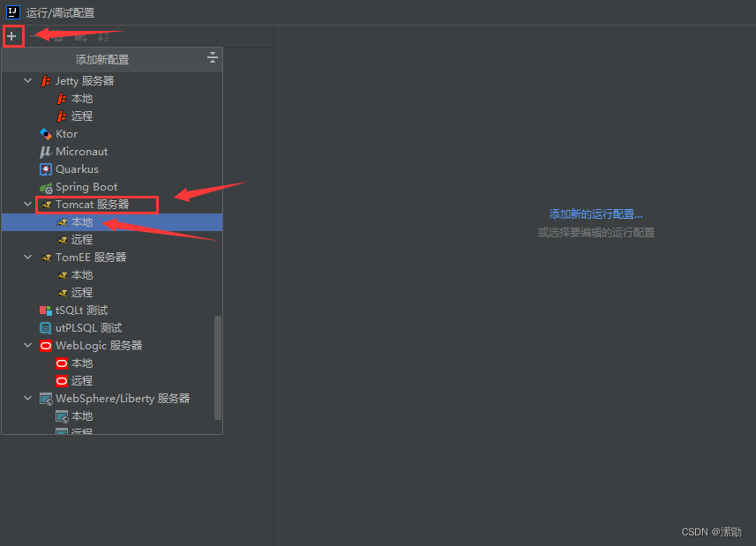Click the WebLogic 服务器 icon

(46, 346)
